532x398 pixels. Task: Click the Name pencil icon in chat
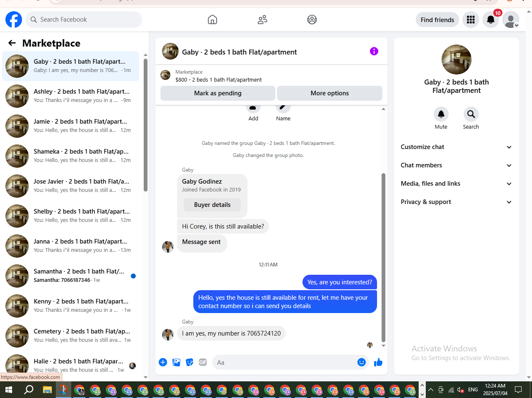click(x=283, y=107)
